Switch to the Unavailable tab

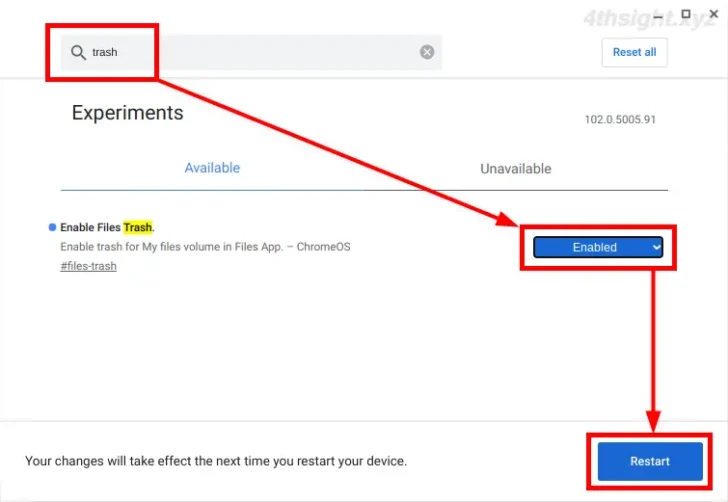pyautogui.click(x=516, y=169)
